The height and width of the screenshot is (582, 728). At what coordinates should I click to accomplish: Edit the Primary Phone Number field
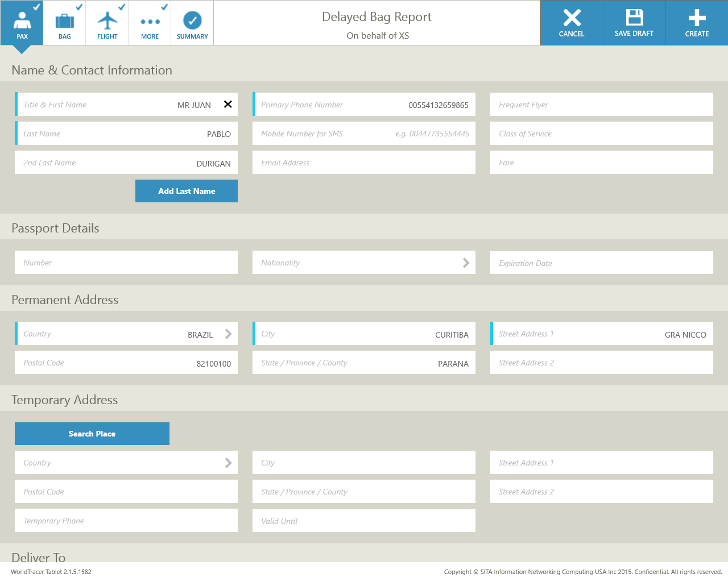364,105
